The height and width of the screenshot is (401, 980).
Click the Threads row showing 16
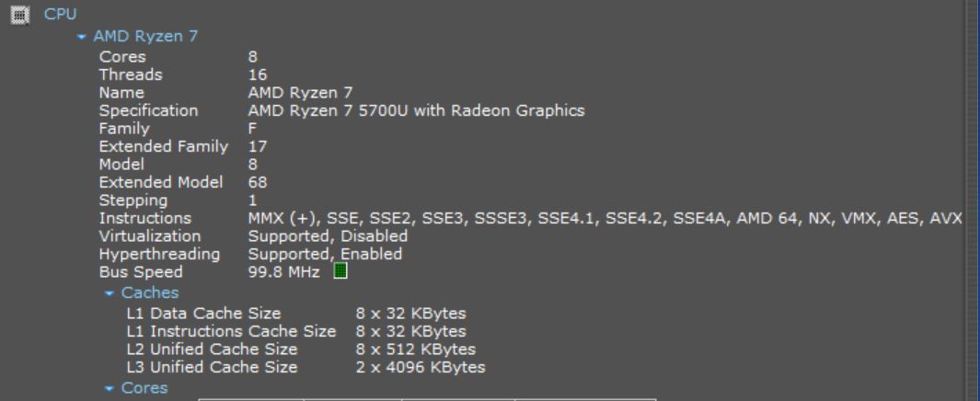click(x=183, y=74)
